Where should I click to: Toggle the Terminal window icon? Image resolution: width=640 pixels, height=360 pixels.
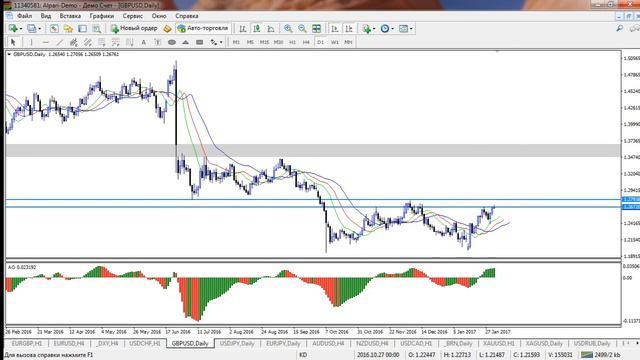click(x=82, y=29)
